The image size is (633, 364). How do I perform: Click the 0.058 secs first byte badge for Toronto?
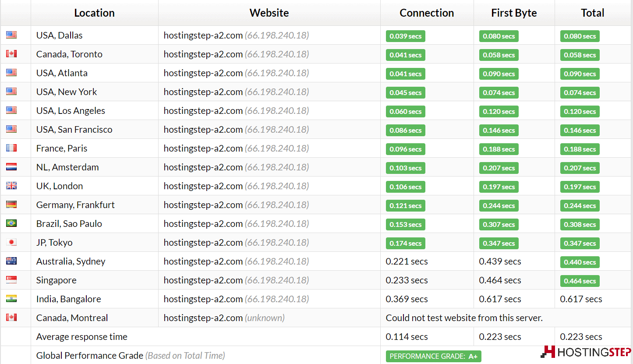499,55
